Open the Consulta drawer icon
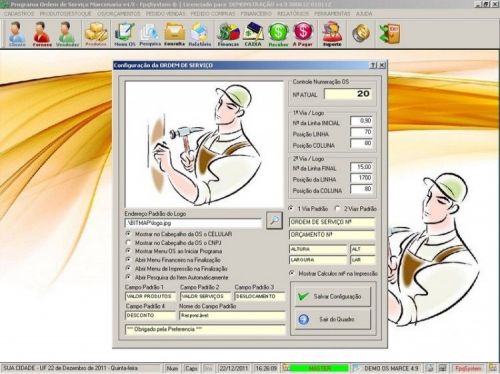500x374 pixels. click(x=175, y=34)
